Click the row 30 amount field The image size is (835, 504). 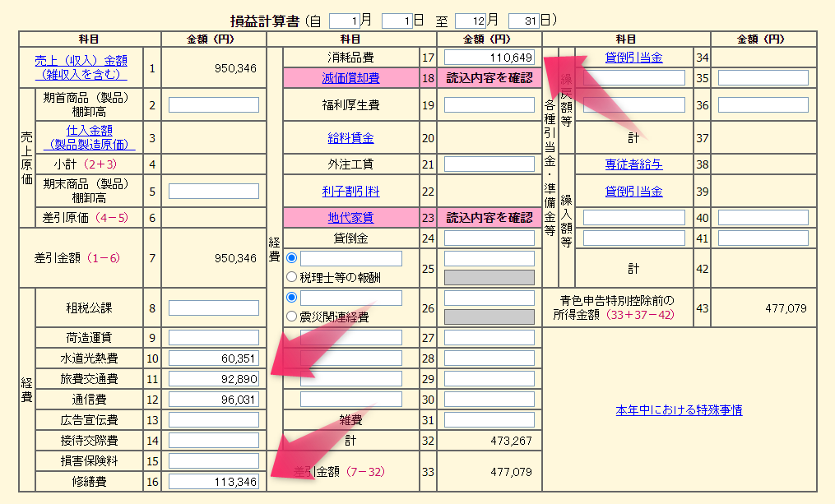point(489,399)
